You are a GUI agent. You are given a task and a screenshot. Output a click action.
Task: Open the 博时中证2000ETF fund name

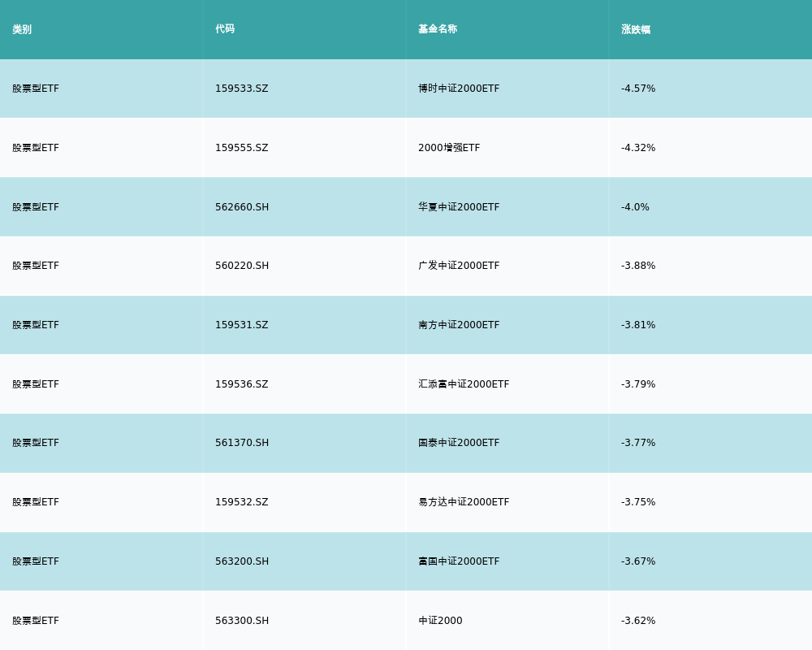click(x=459, y=89)
